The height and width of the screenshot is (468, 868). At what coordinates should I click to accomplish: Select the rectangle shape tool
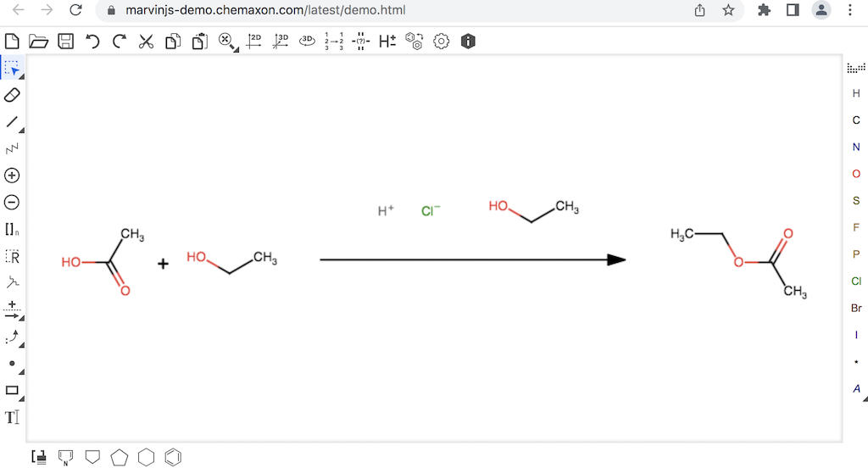coord(12,391)
